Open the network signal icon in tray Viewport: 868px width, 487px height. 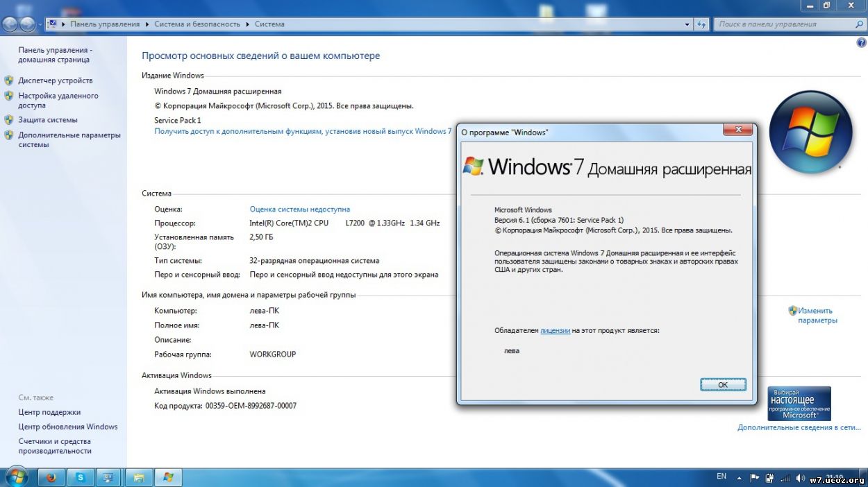[x=785, y=477]
